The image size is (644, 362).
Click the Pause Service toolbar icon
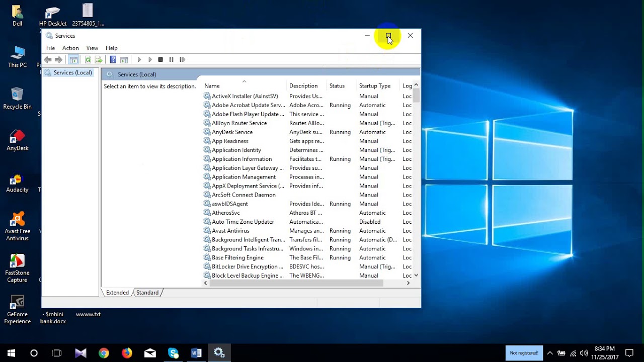[x=171, y=60]
